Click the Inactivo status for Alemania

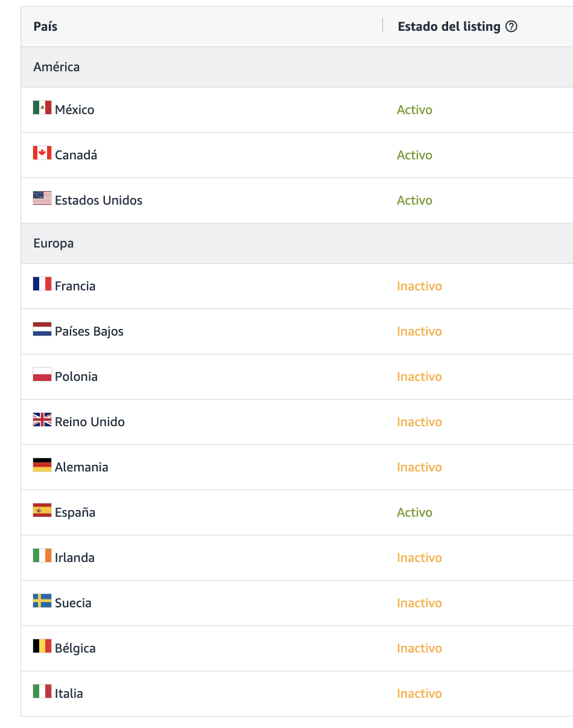pos(419,467)
